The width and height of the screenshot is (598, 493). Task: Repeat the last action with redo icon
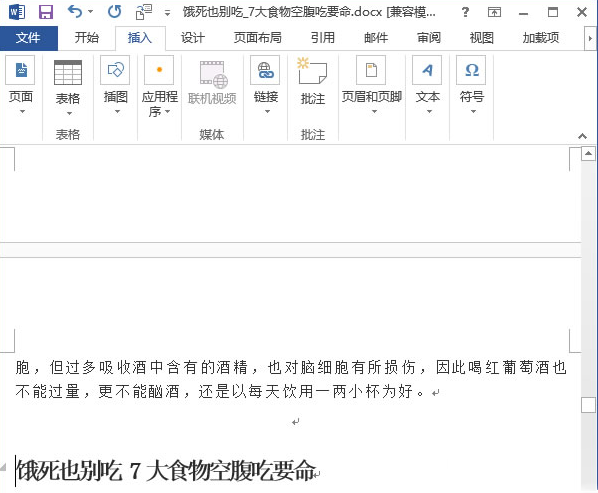tap(114, 12)
